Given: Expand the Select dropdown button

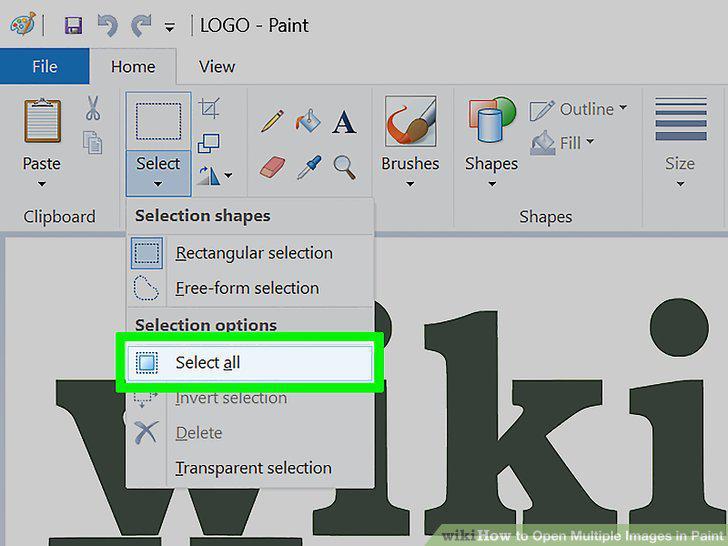Looking at the screenshot, I should 158,173.
